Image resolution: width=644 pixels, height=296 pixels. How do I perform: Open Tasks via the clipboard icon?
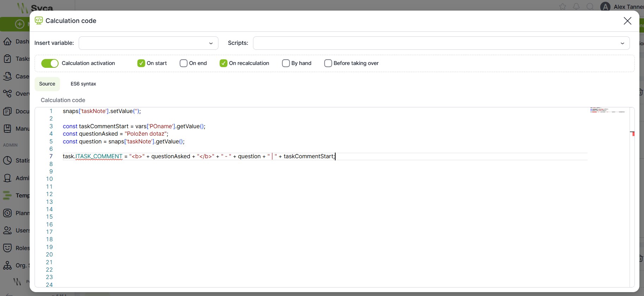(x=7, y=59)
